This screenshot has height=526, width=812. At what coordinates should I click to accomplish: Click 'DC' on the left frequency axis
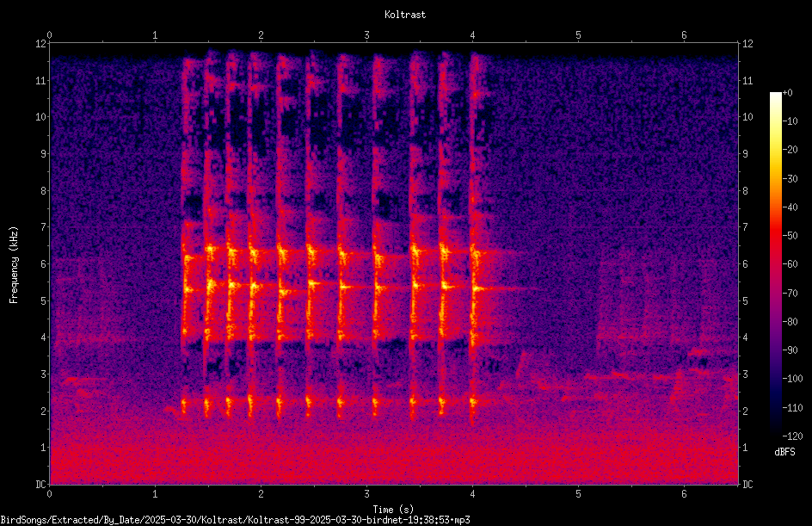(x=41, y=485)
